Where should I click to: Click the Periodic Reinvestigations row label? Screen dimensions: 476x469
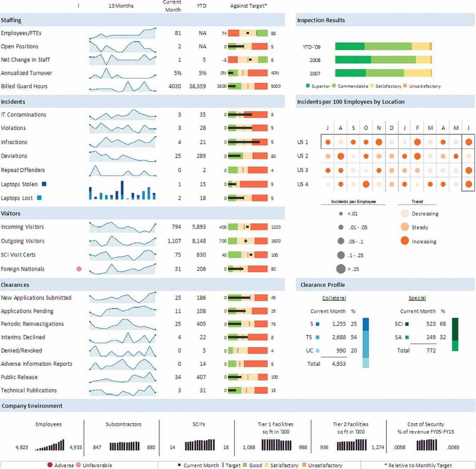coord(32,324)
